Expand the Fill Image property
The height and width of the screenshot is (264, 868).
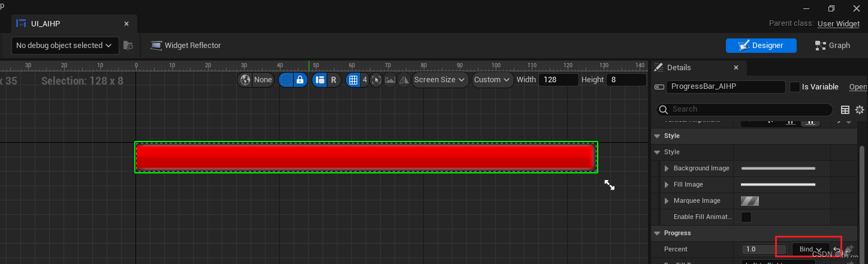pyautogui.click(x=667, y=184)
